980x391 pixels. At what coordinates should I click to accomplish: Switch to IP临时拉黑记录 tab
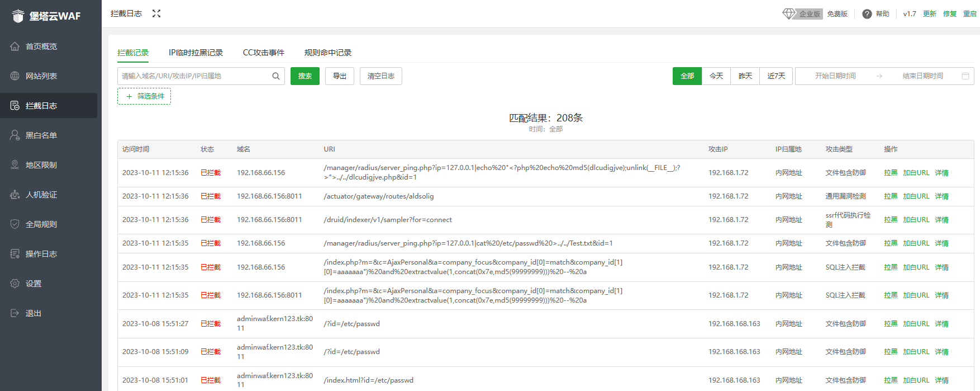pyautogui.click(x=196, y=53)
